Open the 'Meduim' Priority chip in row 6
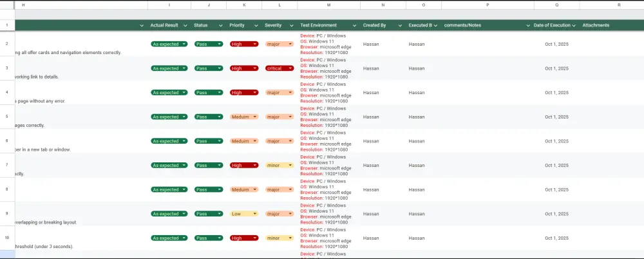The height and width of the screenshot is (259, 644). tap(244, 141)
